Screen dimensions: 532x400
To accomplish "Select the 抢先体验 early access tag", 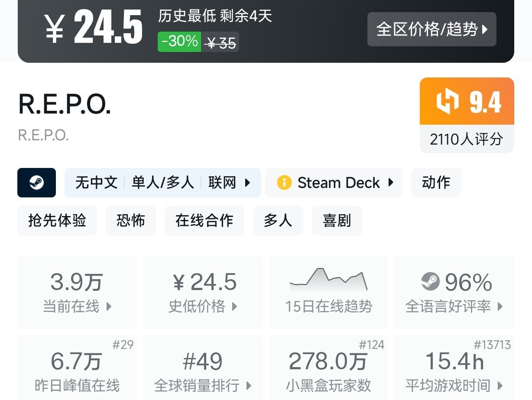I will (57, 221).
